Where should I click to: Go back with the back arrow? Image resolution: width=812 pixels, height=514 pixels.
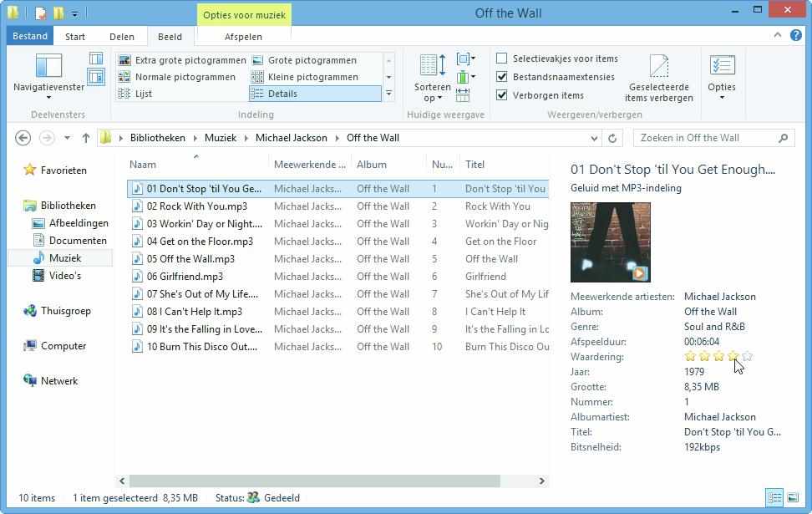pyautogui.click(x=23, y=138)
